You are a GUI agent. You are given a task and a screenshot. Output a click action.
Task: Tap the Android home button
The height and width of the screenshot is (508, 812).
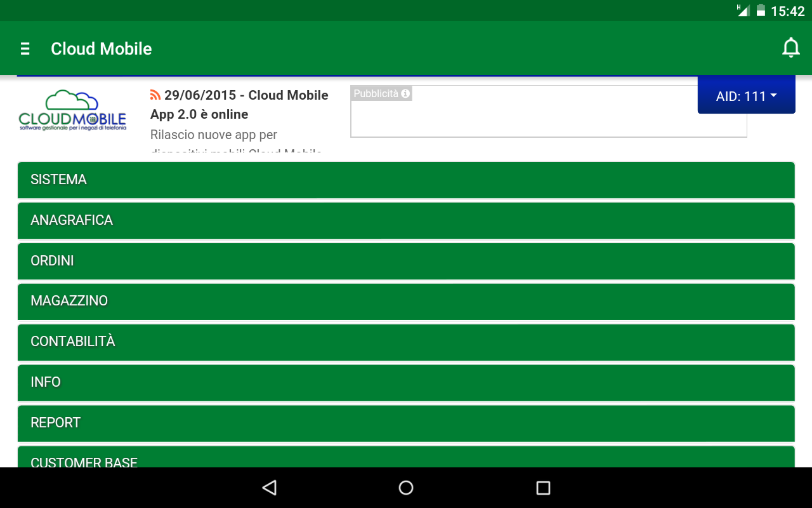(x=406, y=488)
